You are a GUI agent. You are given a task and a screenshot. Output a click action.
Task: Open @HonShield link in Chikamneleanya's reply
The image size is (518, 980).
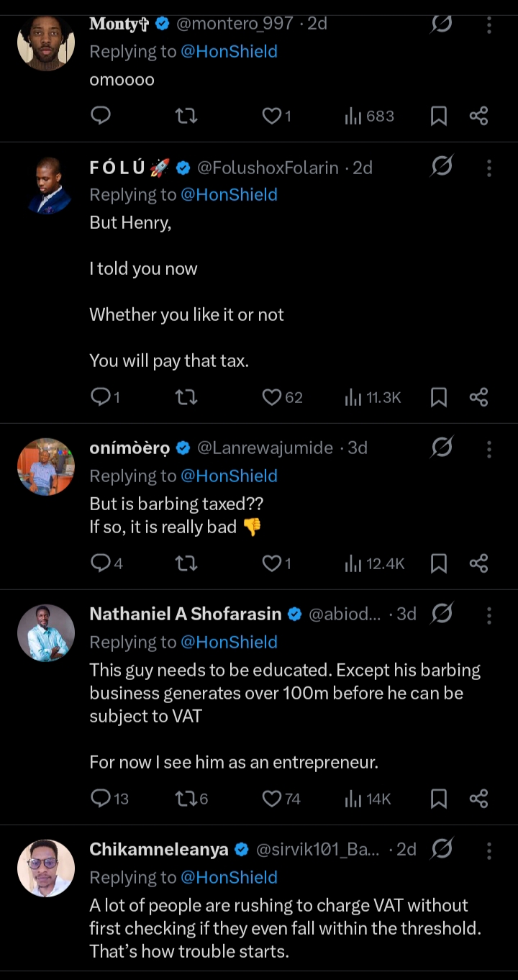point(229,878)
